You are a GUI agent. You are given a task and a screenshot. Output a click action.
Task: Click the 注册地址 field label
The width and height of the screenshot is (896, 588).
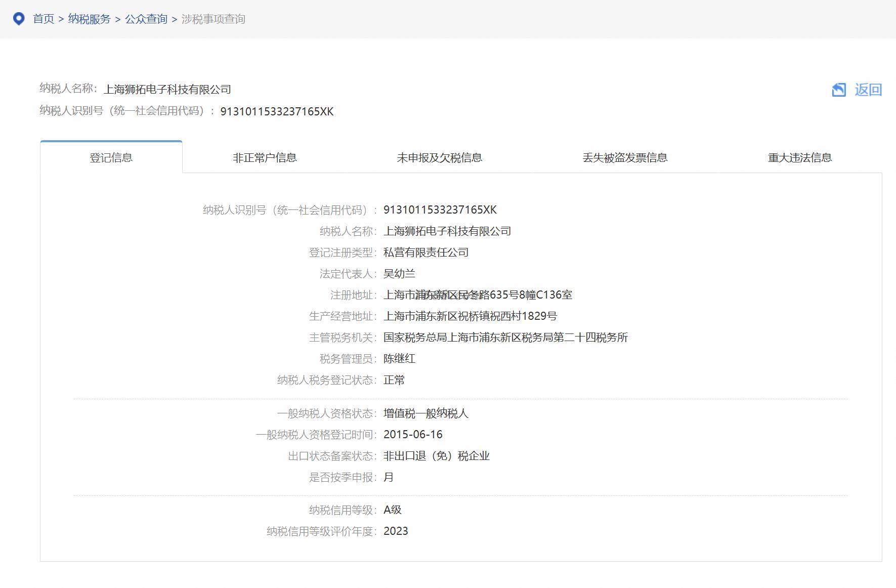pyautogui.click(x=353, y=295)
